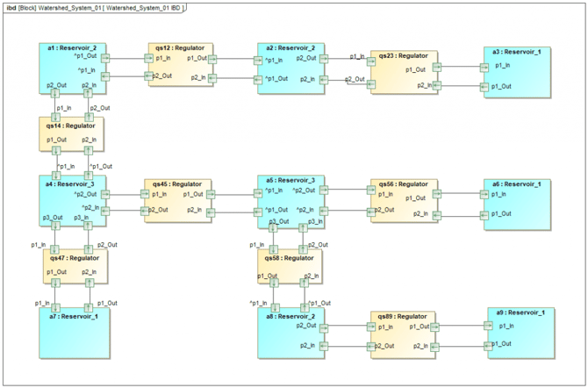Select the p1_In port atop qs14 : Regulator
Viewport: 588px width, 388px height.
[x=55, y=117]
